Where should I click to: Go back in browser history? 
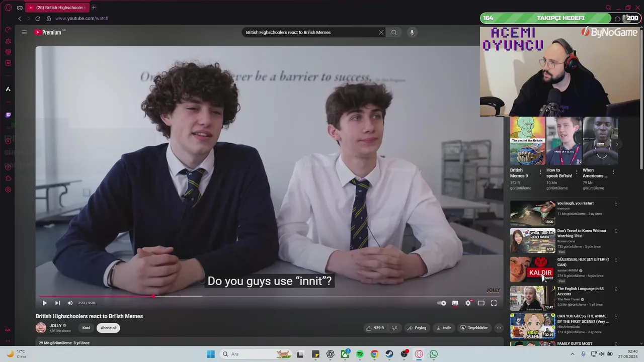tap(20, 19)
